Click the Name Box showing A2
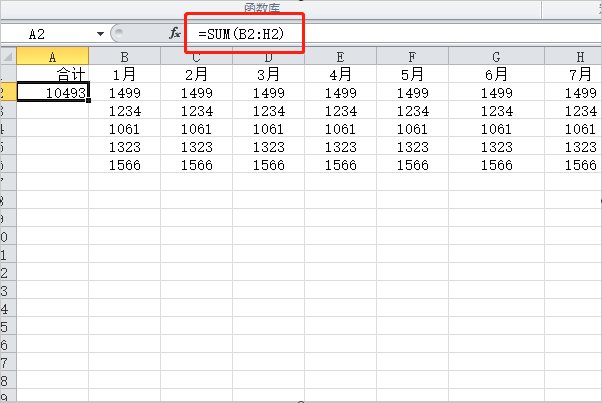Viewport: 602px width, 403px height. coord(48,34)
